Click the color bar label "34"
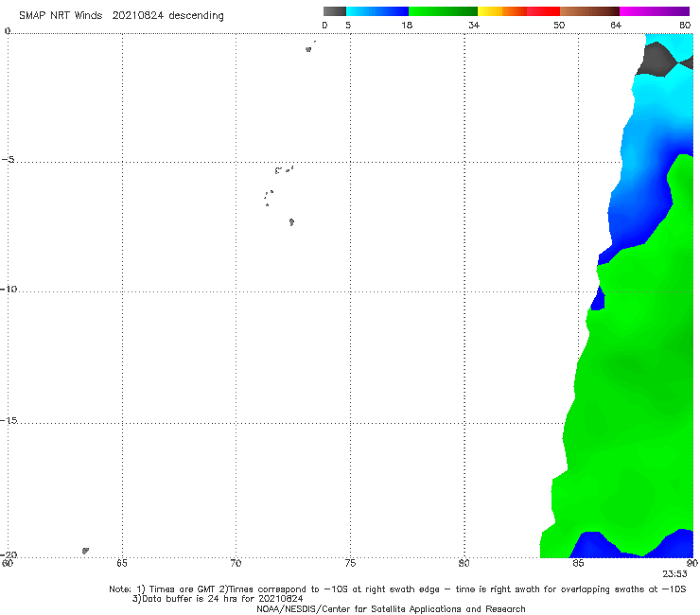 [x=474, y=26]
